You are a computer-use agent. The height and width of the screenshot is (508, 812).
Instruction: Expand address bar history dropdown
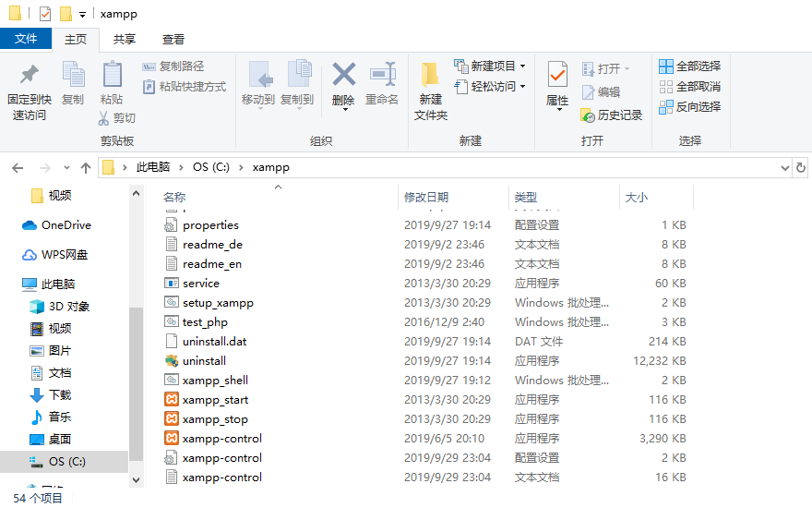(785, 168)
